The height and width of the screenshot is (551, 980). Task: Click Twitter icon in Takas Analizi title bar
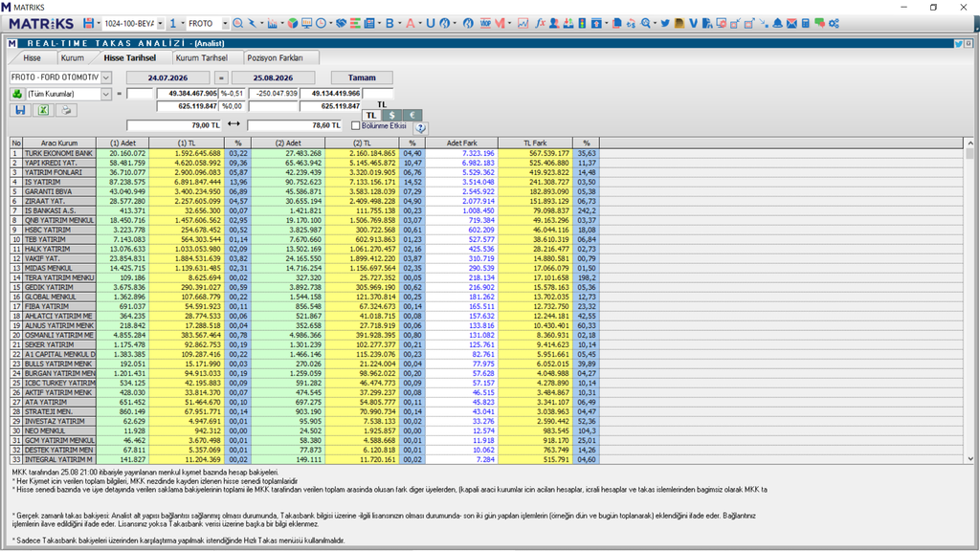958,43
